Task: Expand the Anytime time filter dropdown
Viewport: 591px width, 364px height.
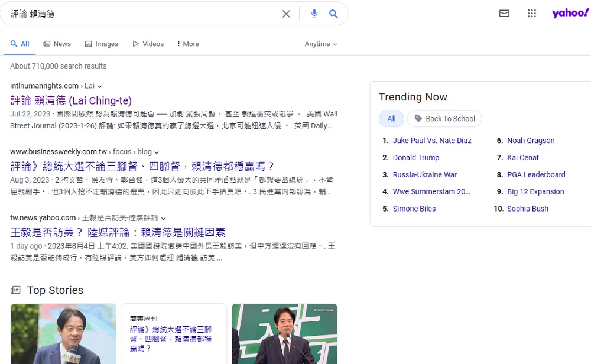Action: point(321,44)
